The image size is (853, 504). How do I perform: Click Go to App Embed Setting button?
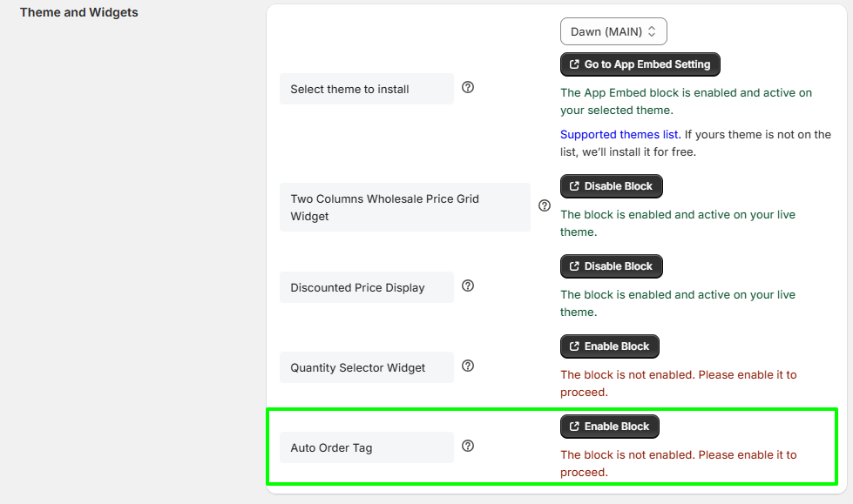(640, 64)
